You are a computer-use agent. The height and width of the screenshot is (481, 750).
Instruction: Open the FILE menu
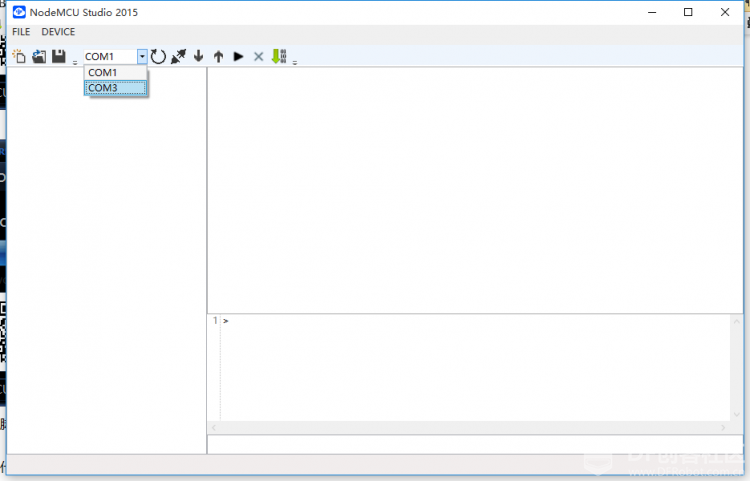click(x=21, y=32)
